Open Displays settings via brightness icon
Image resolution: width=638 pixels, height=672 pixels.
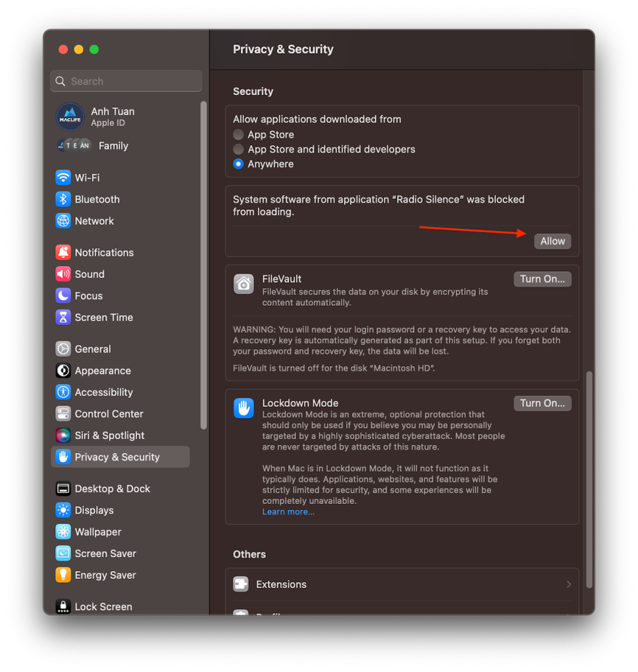(x=62, y=510)
